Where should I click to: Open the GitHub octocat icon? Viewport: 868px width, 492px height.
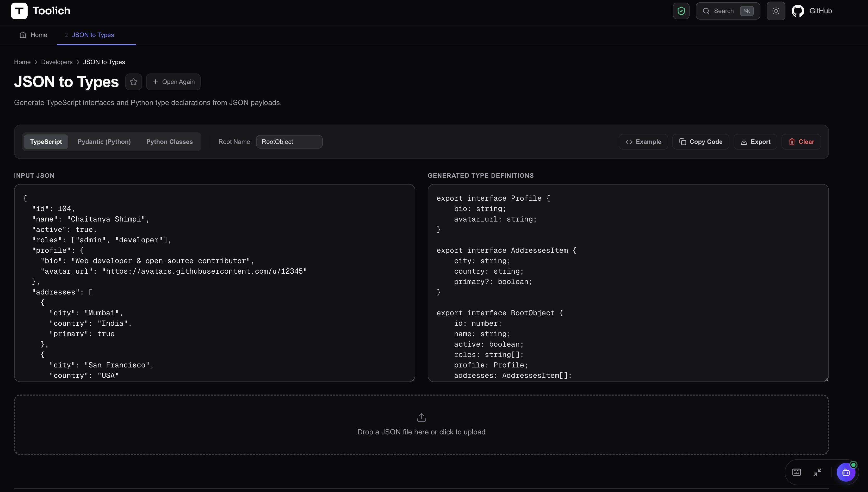[798, 11]
